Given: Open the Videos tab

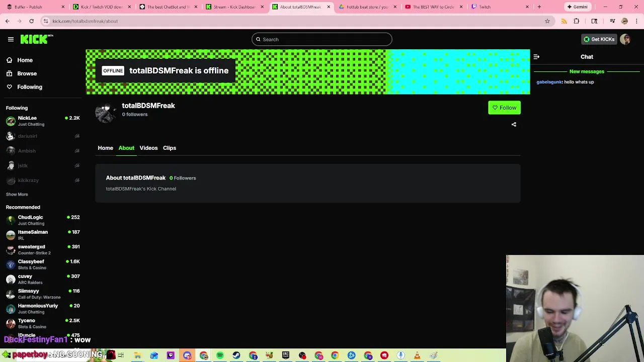Looking at the screenshot, I should (x=148, y=148).
